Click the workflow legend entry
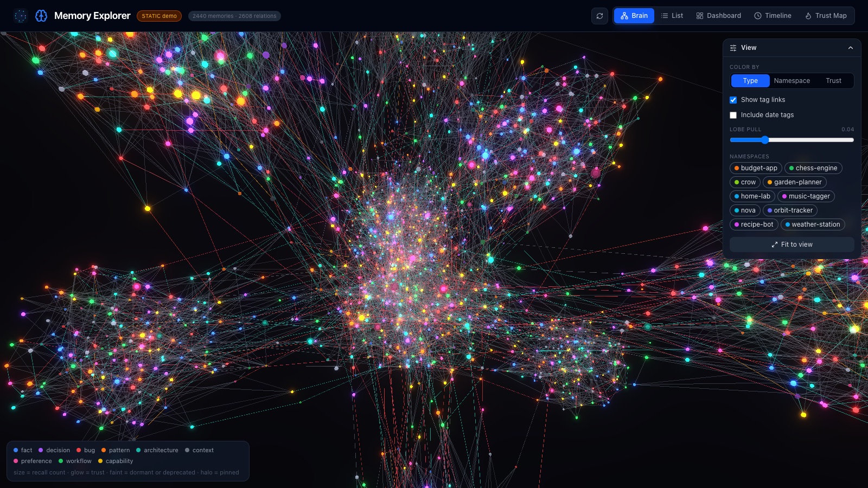 coord(75,461)
